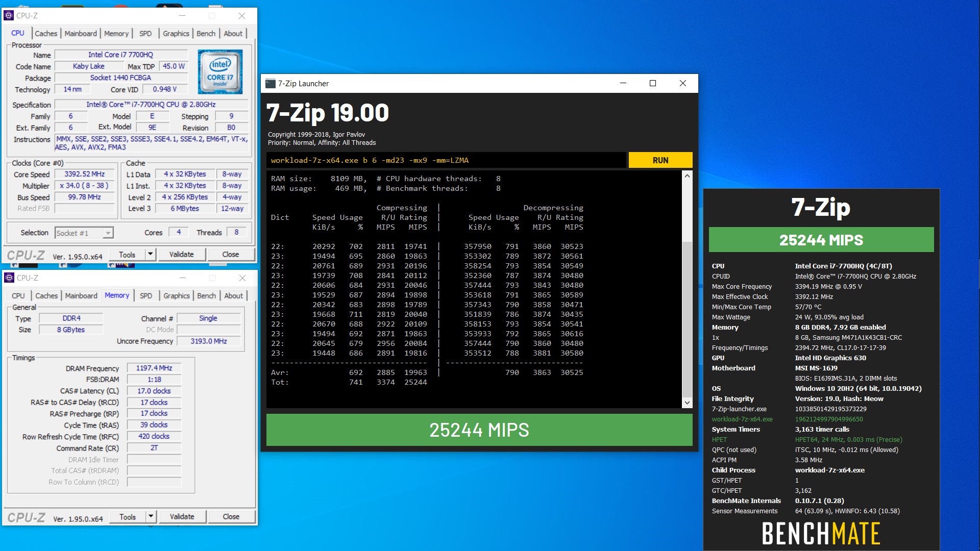The height and width of the screenshot is (551, 980).
Task: Open the Socket #1 selection dropdown
Action: point(108,233)
